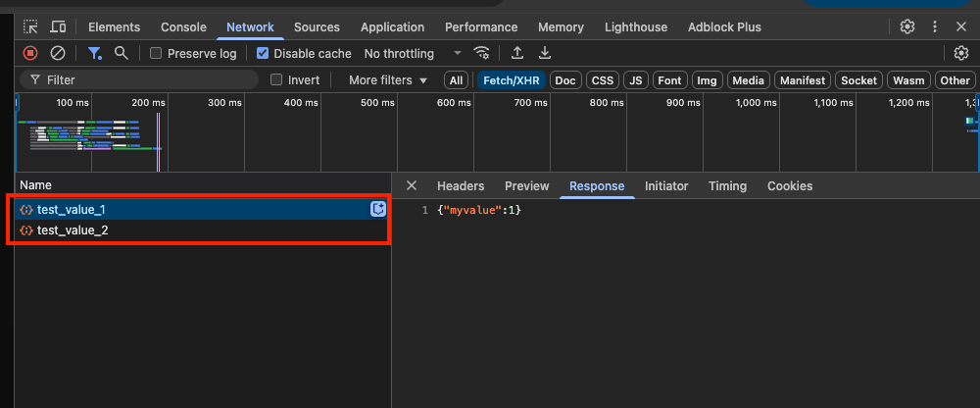Open the network search magnifier icon
Image resolution: width=980 pixels, height=408 pixels.
pyautogui.click(x=122, y=53)
